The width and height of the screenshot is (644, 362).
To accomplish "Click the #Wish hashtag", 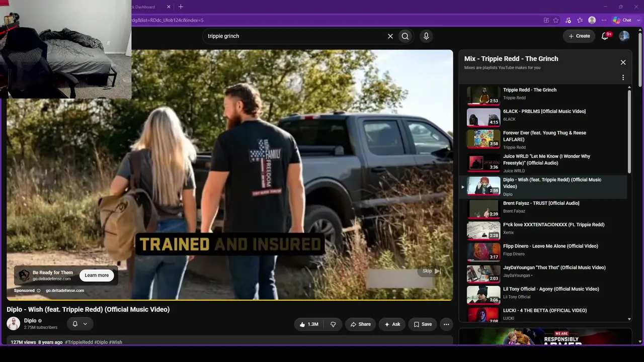I will [116, 342].
